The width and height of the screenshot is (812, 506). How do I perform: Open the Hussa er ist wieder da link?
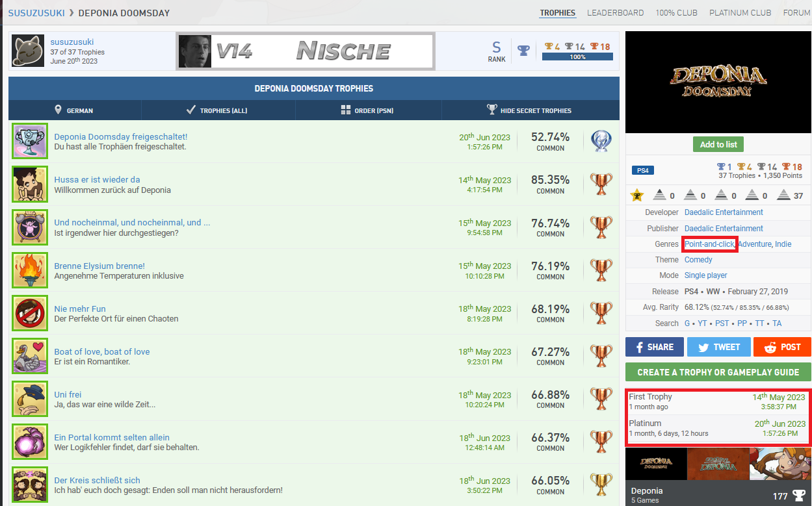(x=97, y=179)
